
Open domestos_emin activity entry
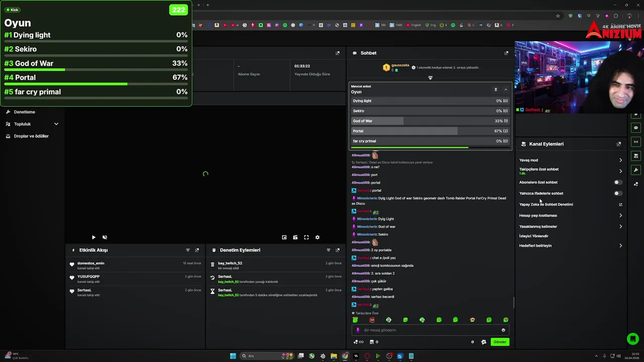pyautogui.click(x=135, y=265)
